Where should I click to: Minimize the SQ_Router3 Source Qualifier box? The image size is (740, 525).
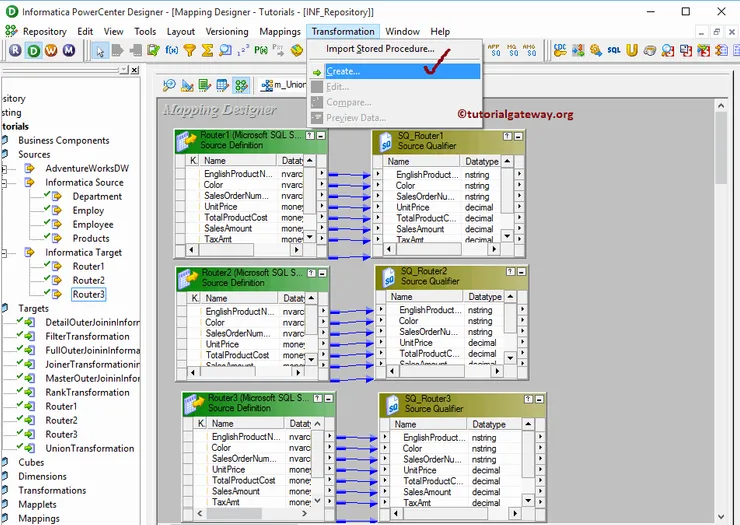(x=539, y=400)
